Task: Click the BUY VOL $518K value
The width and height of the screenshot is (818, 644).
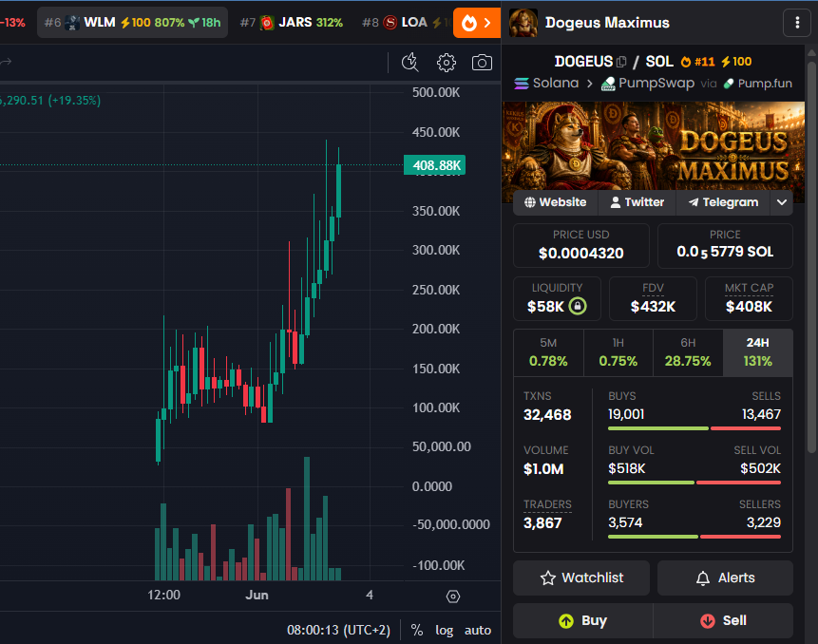Action: tap(626, 469)
